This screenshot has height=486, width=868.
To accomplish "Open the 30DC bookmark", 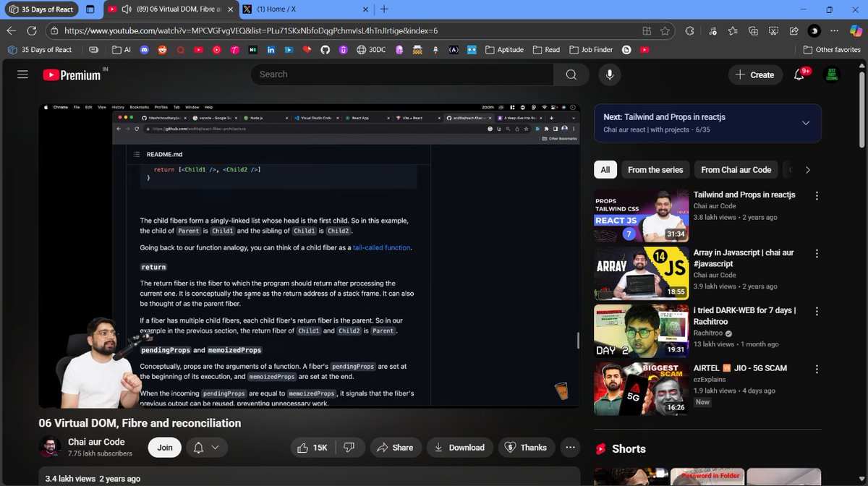I will tap(371, 50).
